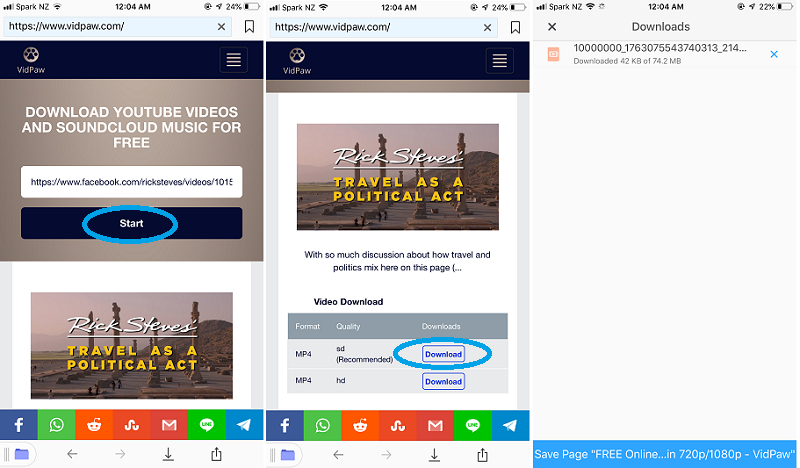Open downloads icon in middle browser toolbar

pyautogui.click(x=434, y=455)
